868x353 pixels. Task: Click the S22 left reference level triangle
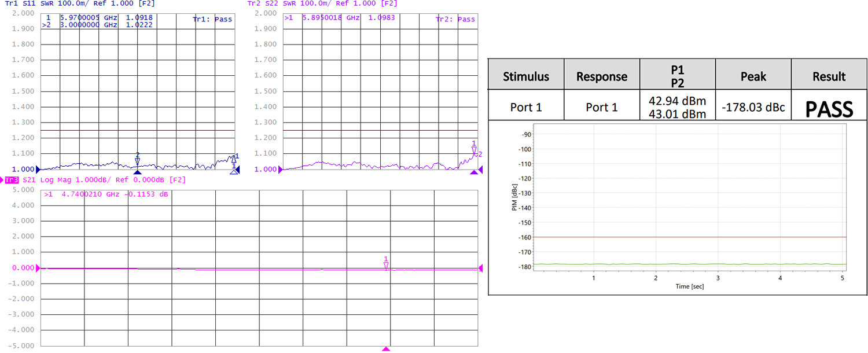pyautogui.click(x=281, y=169)
